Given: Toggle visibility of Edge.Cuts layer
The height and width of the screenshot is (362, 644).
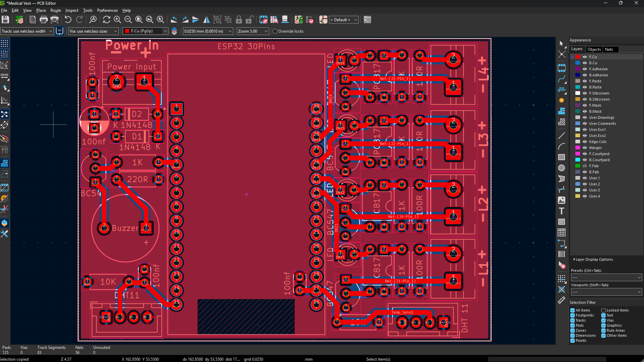Looking at the screenshot, I should 585,142.
